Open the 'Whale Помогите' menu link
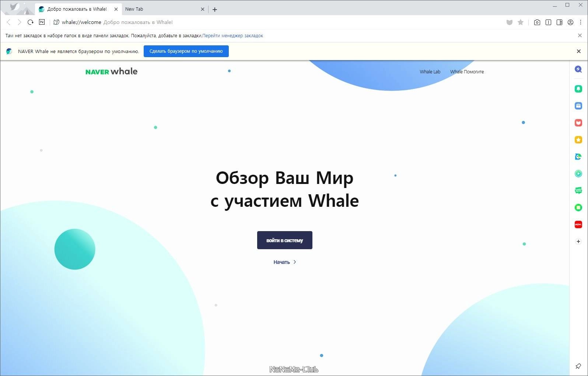Image resolution: width=588 pixels, height=376 pixels. pos(467,72)
